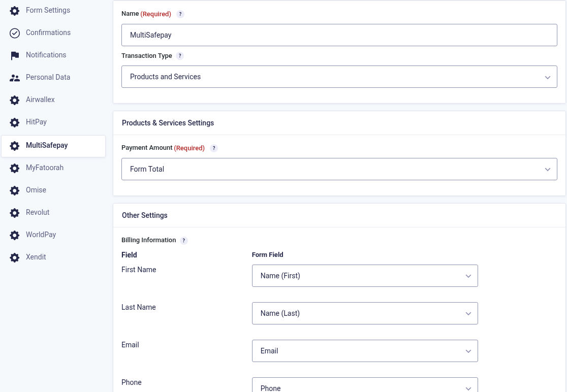Click the Airwallex gear icon
The image size is (567, 392).
[x=14, y=100]
